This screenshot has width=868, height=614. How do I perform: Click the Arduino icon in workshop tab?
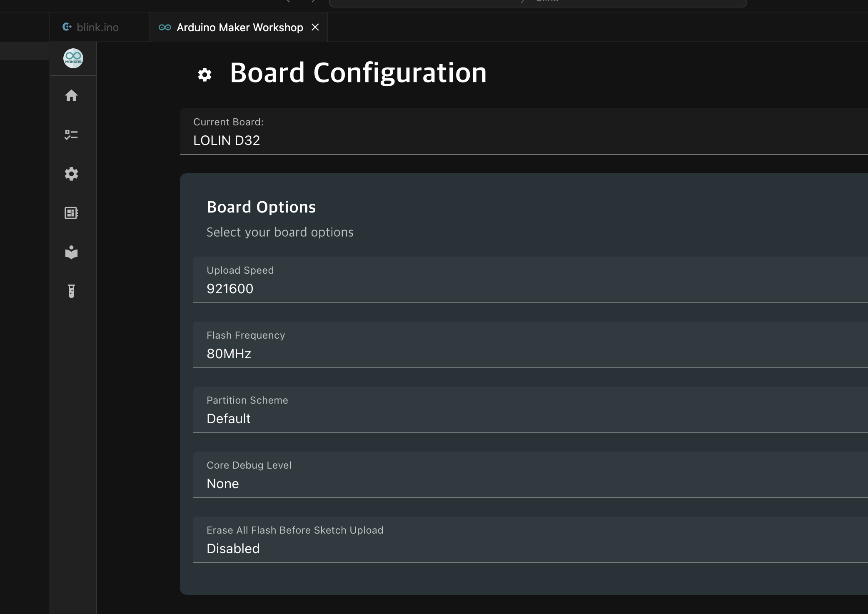165,27
